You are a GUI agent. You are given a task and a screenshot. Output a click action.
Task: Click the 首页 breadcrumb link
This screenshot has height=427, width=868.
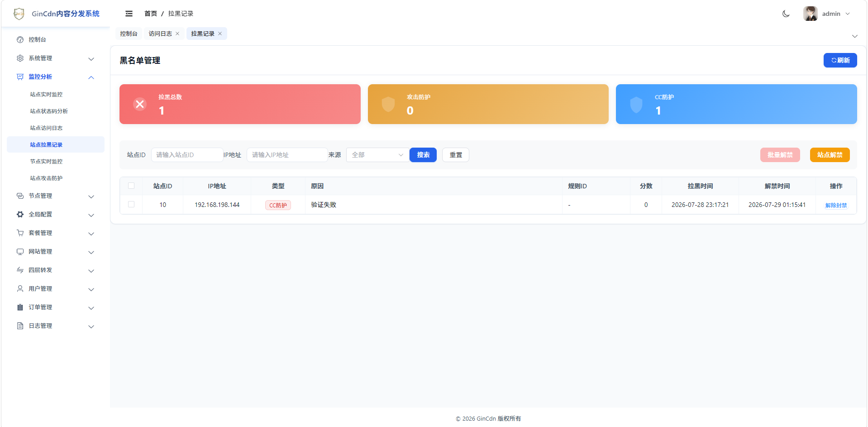pyautogui.click(x=151, y=14)
